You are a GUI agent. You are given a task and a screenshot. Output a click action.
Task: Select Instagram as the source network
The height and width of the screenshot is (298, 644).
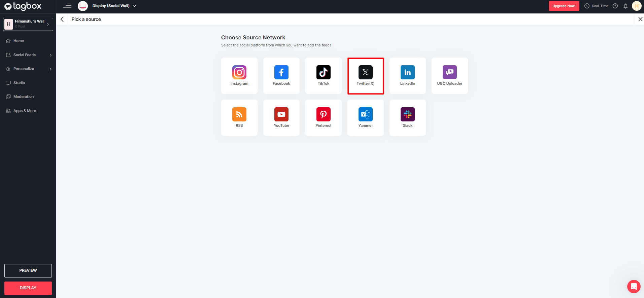tap(239, 75)
